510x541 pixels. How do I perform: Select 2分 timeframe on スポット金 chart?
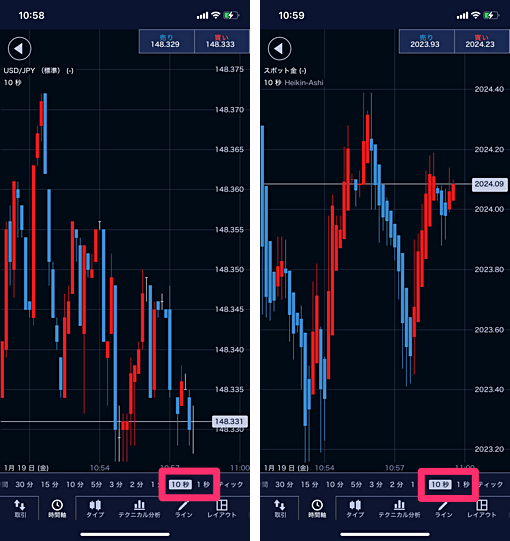(x=396, y=484)
